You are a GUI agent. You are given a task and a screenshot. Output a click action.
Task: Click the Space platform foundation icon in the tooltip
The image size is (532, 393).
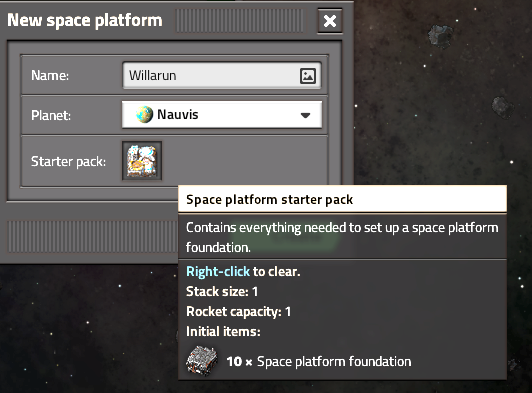[202, 361]
